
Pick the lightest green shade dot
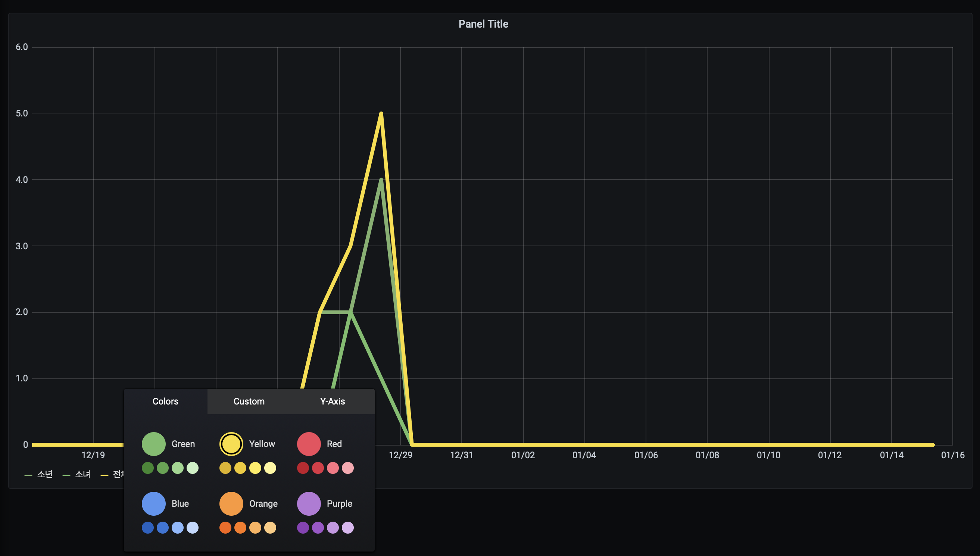pos(193,468)
